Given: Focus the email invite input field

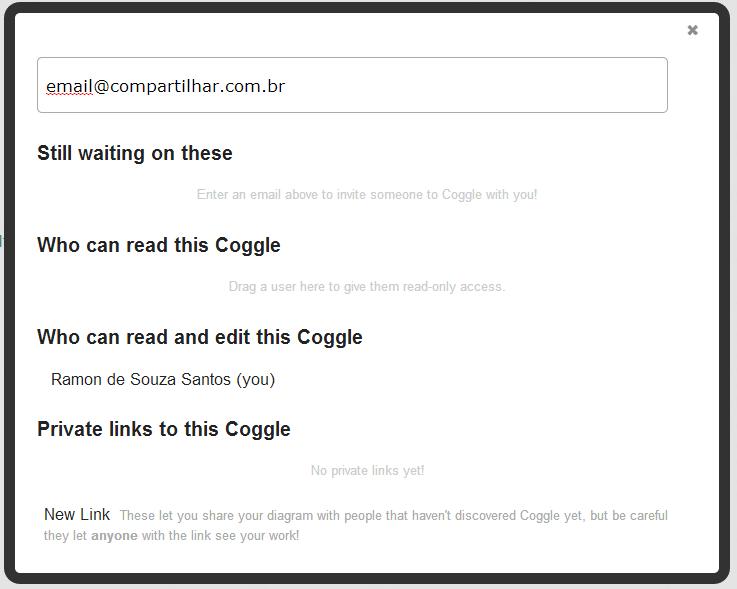Looking at the screenshot, I should [x=352, y=85].
